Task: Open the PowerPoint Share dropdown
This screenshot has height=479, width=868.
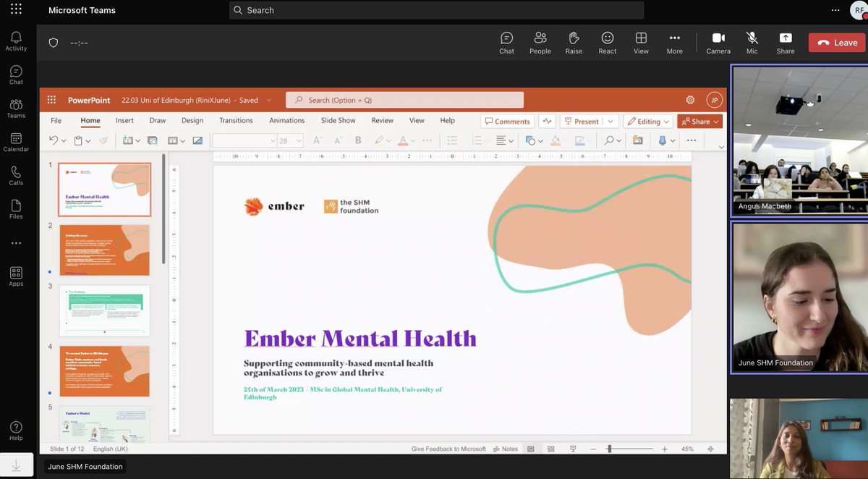Action: (x=700, y=122)
